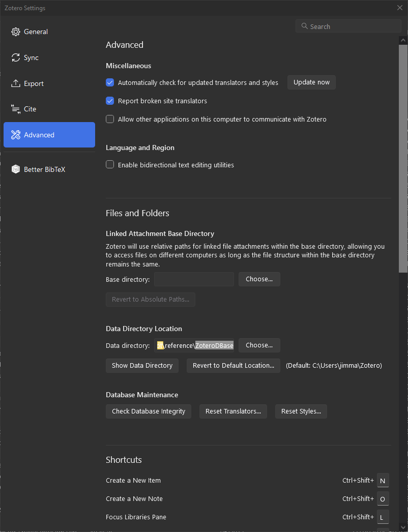
Task: Click the Files and Folders heading
Action: tap(137, 213)
